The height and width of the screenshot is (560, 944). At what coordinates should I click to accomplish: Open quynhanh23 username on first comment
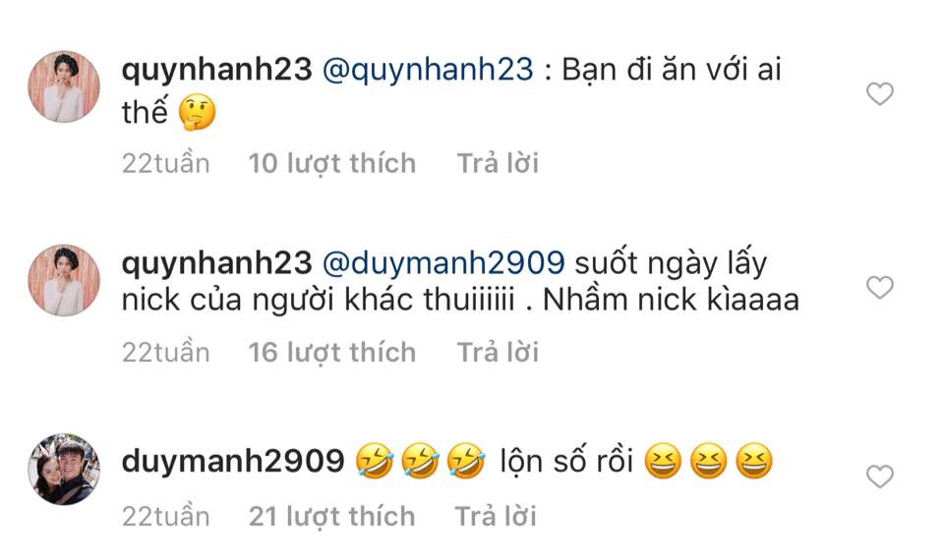coord(216,70)
